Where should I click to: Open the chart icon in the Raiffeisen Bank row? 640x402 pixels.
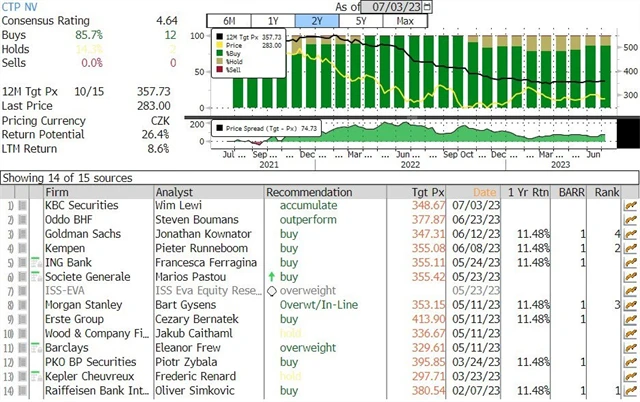click(631, 391)
